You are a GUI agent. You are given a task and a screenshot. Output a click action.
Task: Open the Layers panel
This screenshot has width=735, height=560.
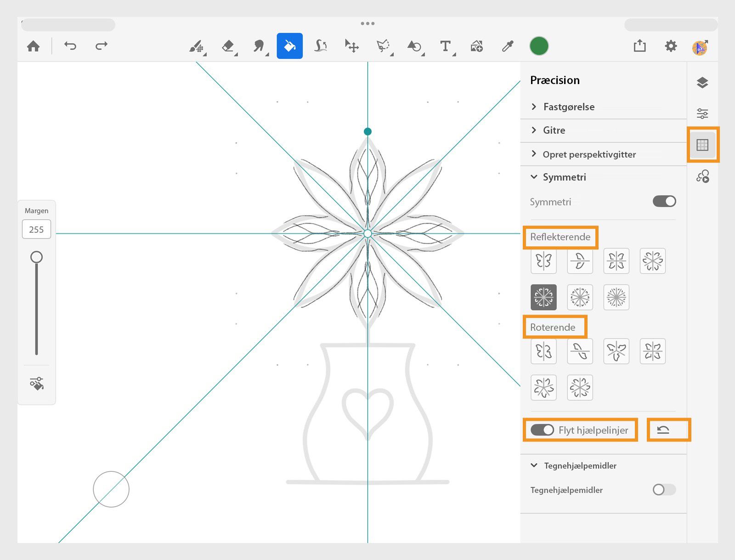(702, 83)
